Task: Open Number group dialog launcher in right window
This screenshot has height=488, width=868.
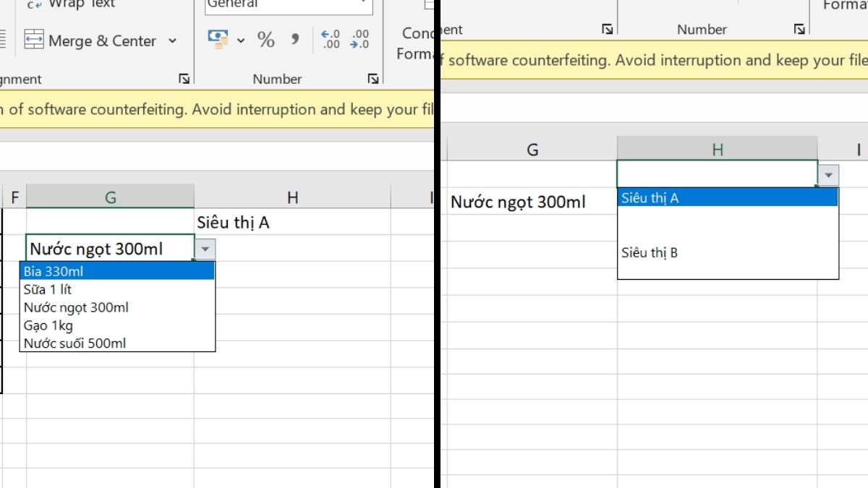Action: point(799,30)
